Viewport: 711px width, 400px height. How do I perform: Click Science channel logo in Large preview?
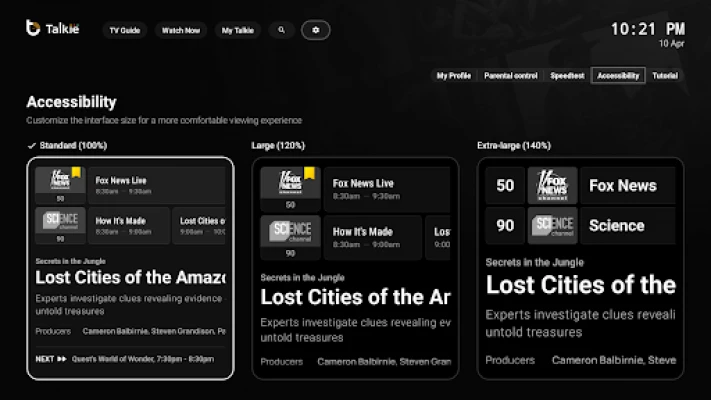(290, 232)
